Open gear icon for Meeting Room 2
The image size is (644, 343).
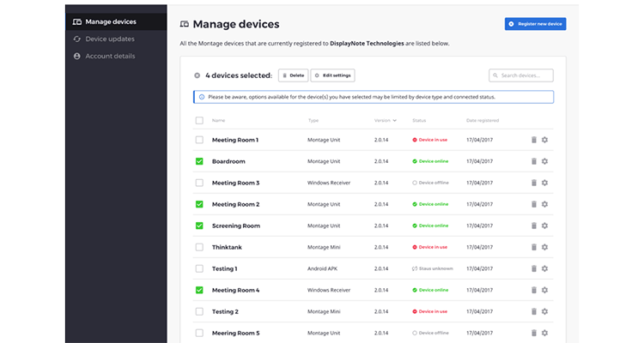[544, 204]
